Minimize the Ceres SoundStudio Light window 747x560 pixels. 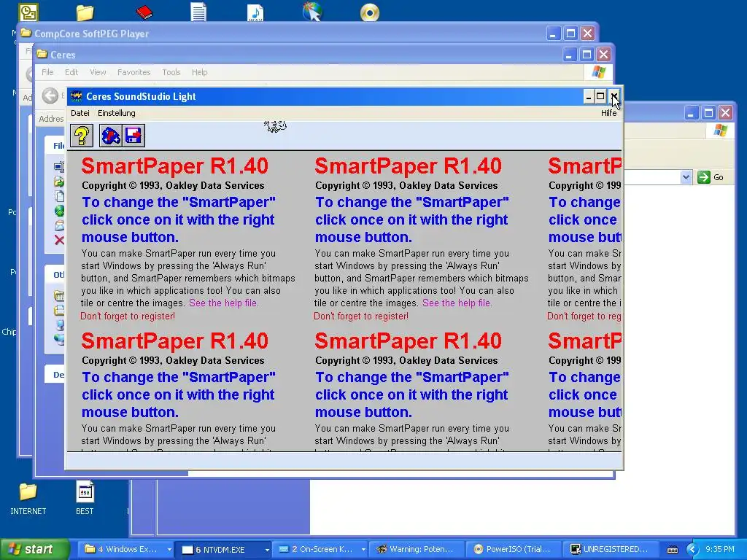(589, 97)
